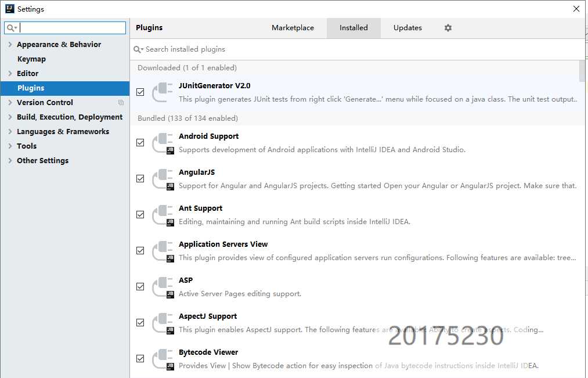The width and height of the screenshot is (588, 378).
Task: Close the Settings dialog
Action: pos(576,9)
